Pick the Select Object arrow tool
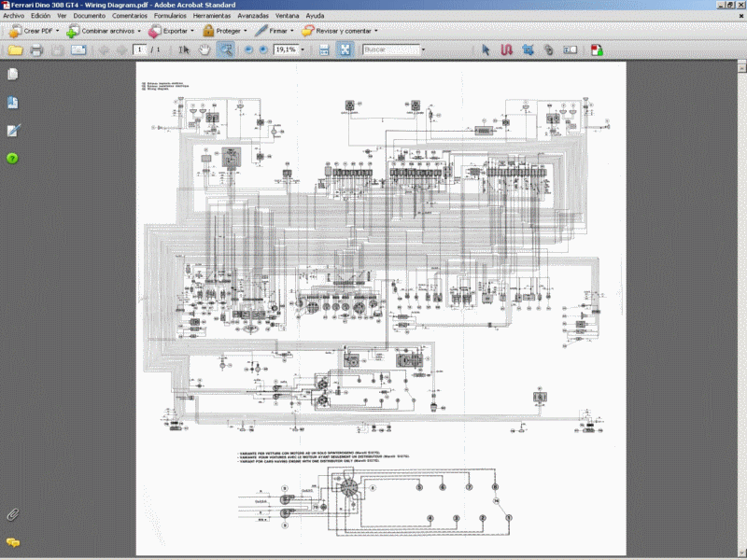This screenshot has width=747, height=560. click(486, 50)
